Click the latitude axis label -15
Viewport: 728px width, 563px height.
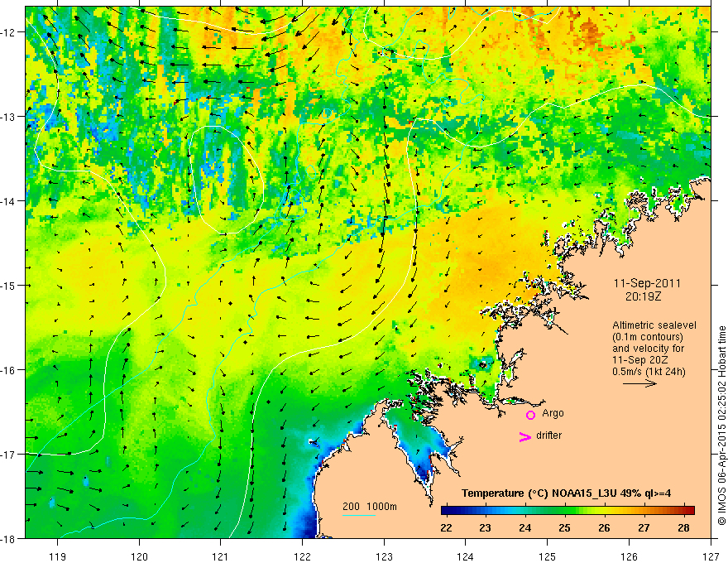(9, 285)
